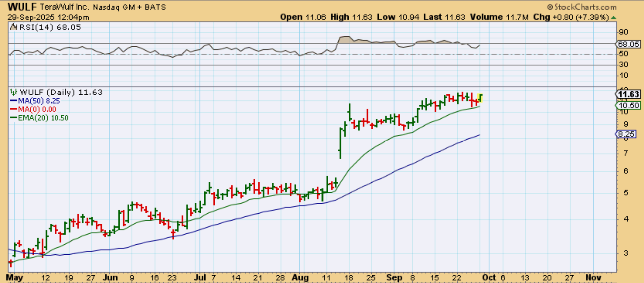
Task: Click the 14 date label in July
Action: pyautogui.click(x=236, y=278)
